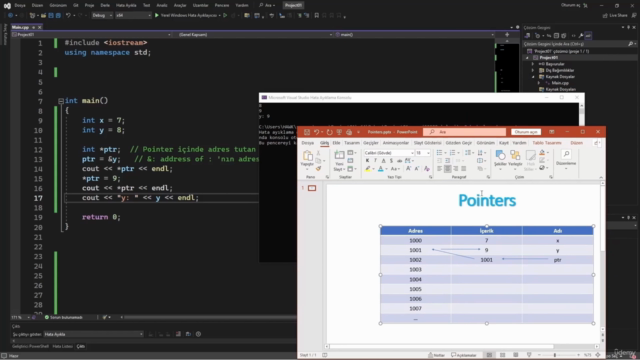This screenshot has height=360, width=640.
Task: Toggle text shadow (S) in PowerPoint ribbon
Action: click(391, 160)
